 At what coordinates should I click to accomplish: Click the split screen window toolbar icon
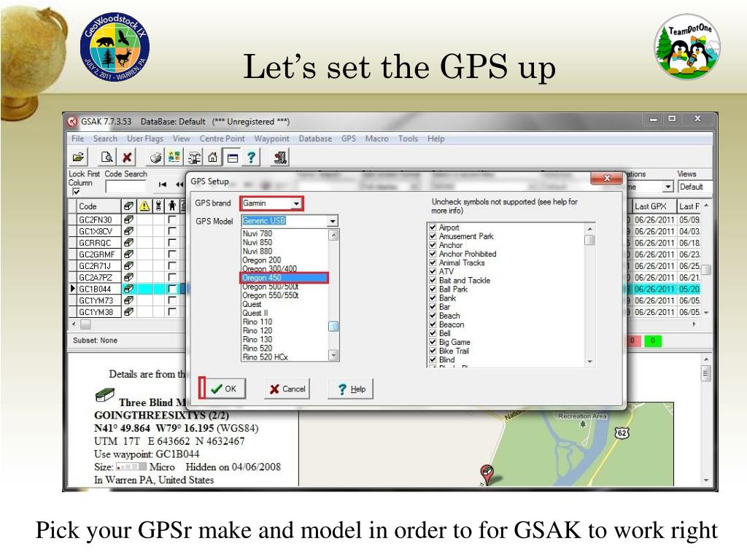point(233,157)
